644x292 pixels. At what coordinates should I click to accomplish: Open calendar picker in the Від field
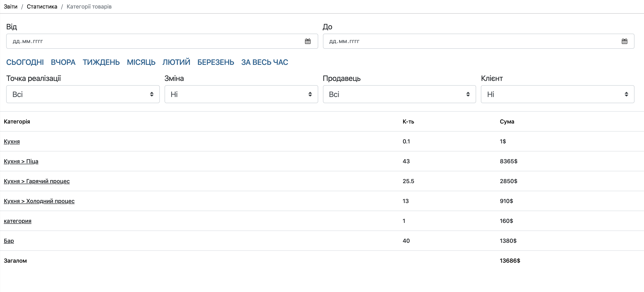coord(308,41)
